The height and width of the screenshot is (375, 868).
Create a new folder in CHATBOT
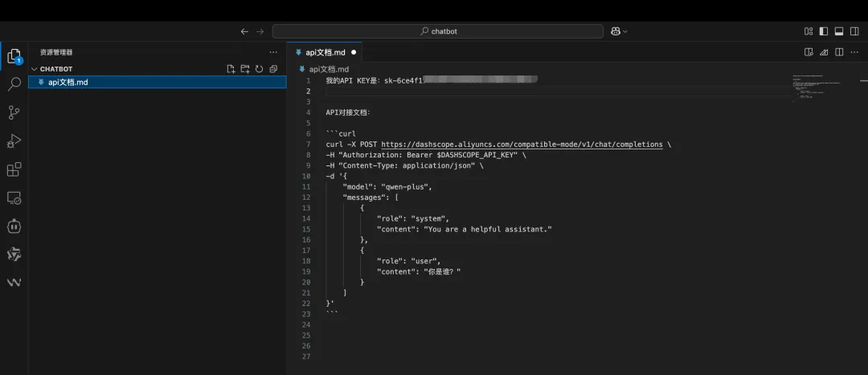coord(245,69)
